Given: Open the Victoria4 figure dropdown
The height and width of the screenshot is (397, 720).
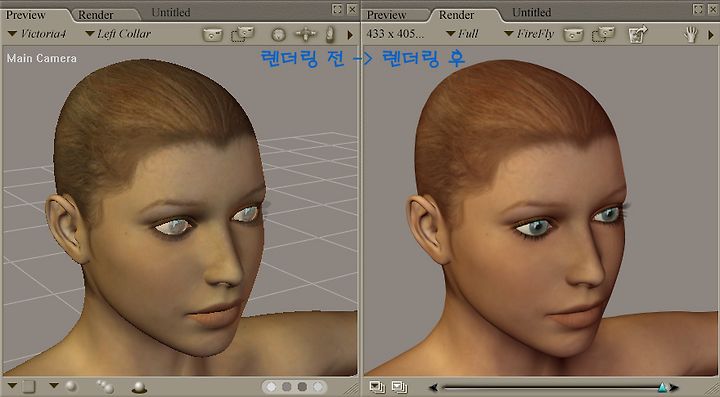Looking at the screenshot, I should (x=37, y=34).
